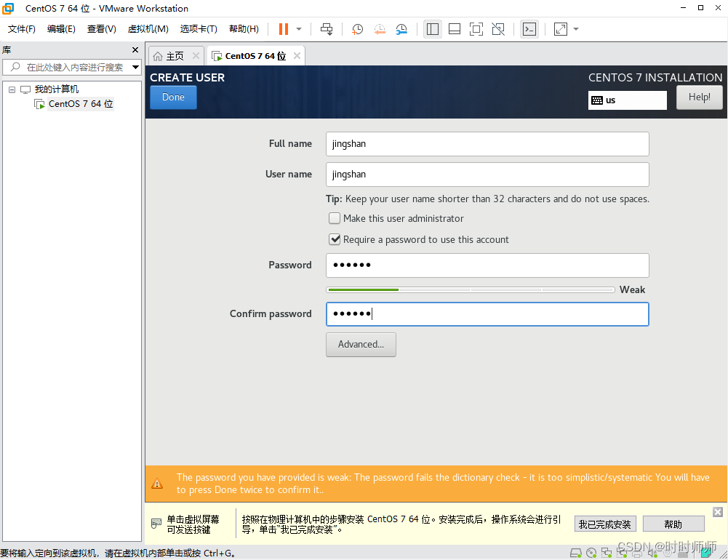Click the status bar Ctrl+G hint text
The width and height of the screenshot is (728, 560).
[x=118, y=553]
